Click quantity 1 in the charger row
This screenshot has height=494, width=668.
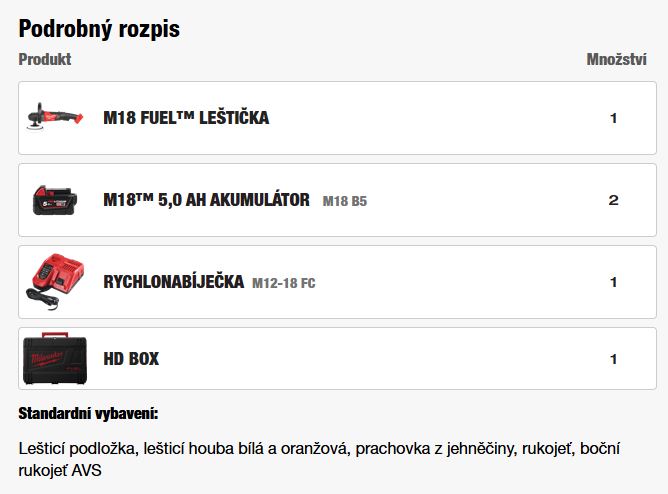coord(613,282)
